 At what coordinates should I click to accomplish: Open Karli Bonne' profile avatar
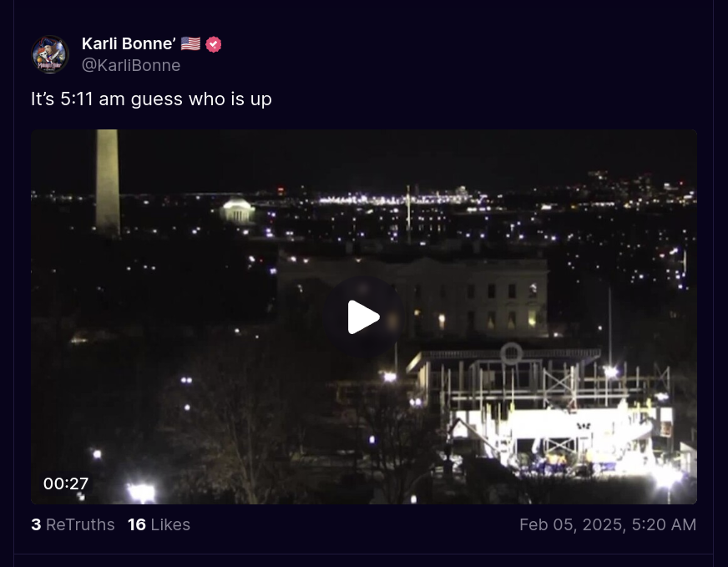pos(50,54)
